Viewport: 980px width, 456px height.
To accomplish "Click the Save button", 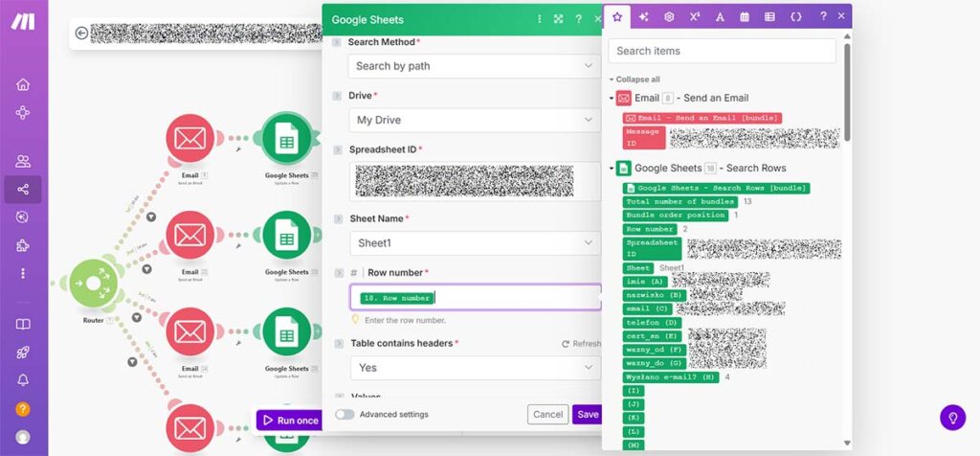I will tap(587, 415).
